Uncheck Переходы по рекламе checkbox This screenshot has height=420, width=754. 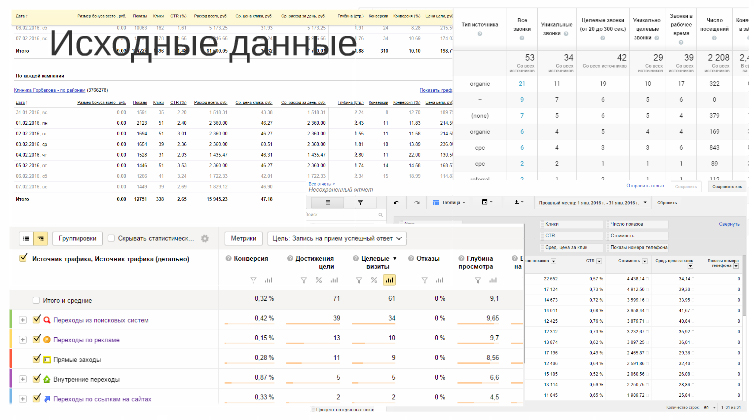pos(37,339)
